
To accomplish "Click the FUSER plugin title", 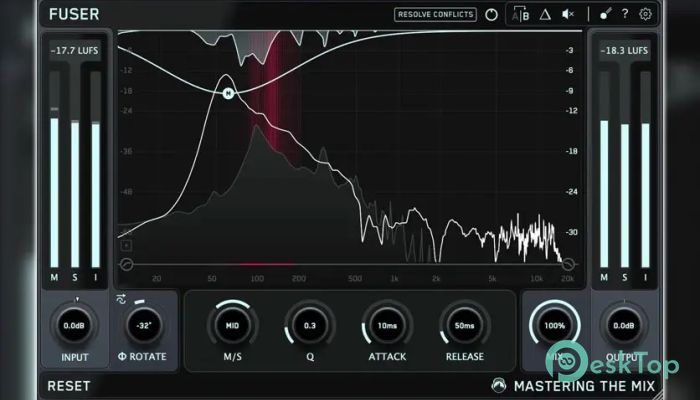I will [74, 14].
